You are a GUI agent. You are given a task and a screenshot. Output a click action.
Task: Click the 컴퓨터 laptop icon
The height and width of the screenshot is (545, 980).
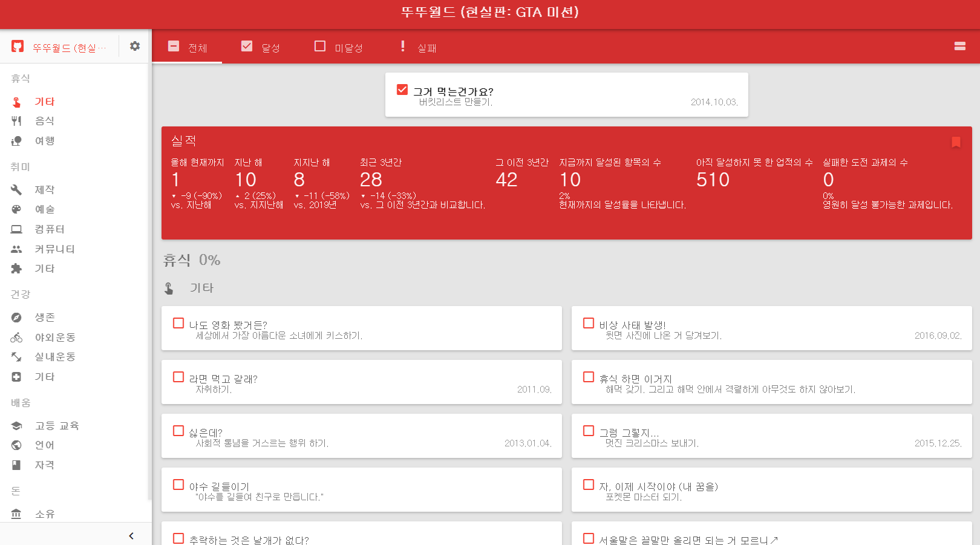click(x=16, y=229)
